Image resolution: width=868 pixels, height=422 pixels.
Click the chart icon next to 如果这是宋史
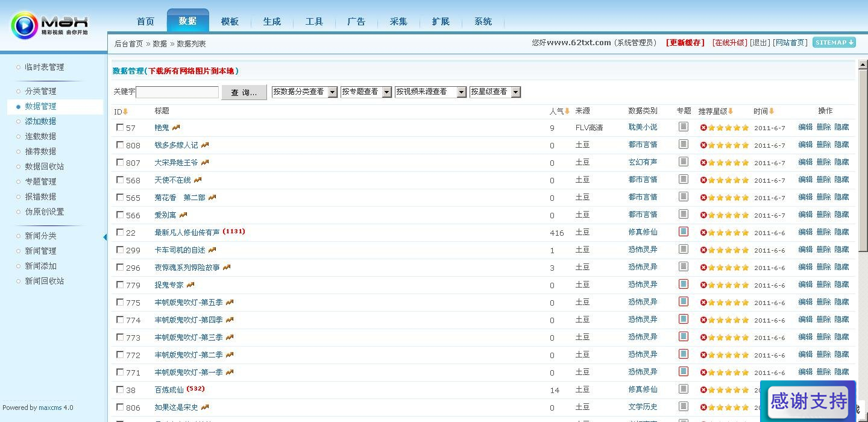coord(205,407)
